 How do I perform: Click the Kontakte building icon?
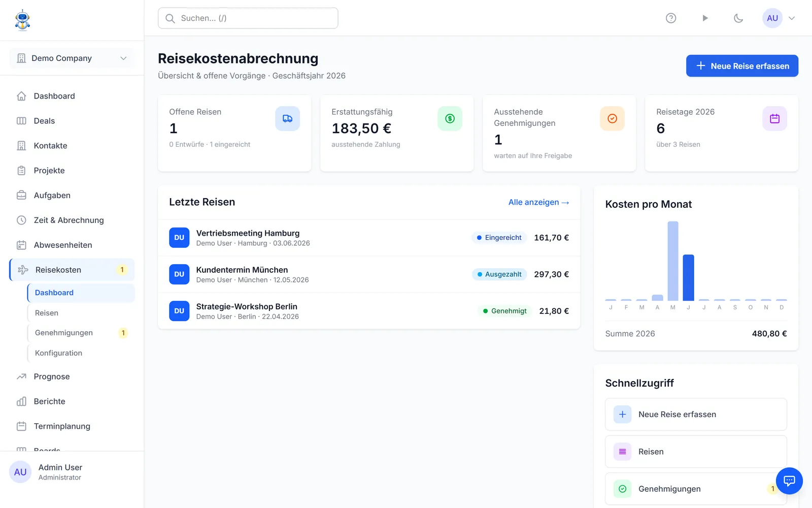pos(21,146)
